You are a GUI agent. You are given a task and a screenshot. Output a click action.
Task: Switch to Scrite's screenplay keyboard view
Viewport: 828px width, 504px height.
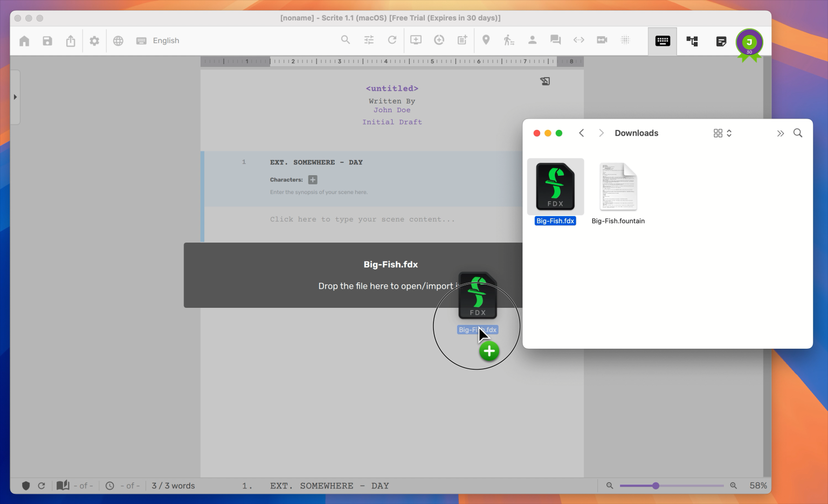(x=662, y=40)
